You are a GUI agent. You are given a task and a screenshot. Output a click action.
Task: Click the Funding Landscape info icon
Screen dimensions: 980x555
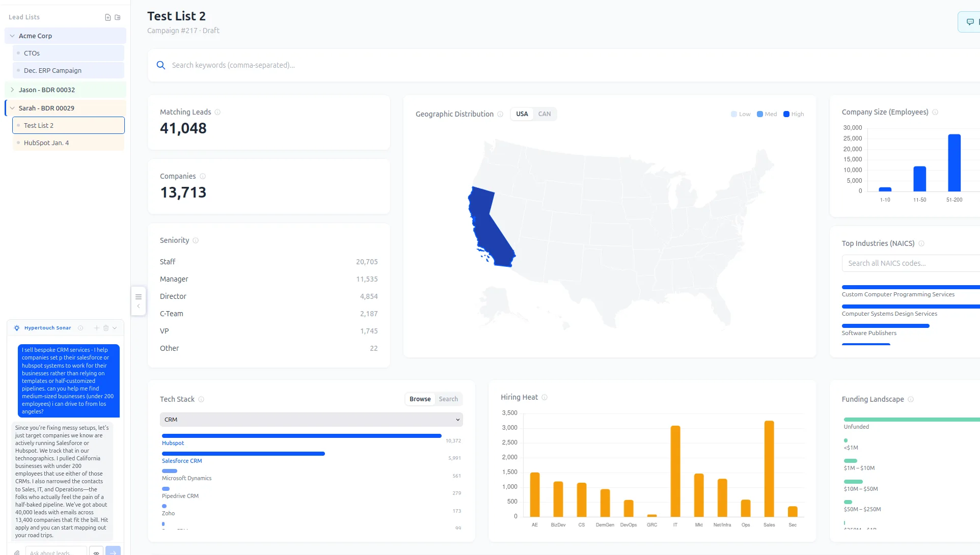click(911, 399)
